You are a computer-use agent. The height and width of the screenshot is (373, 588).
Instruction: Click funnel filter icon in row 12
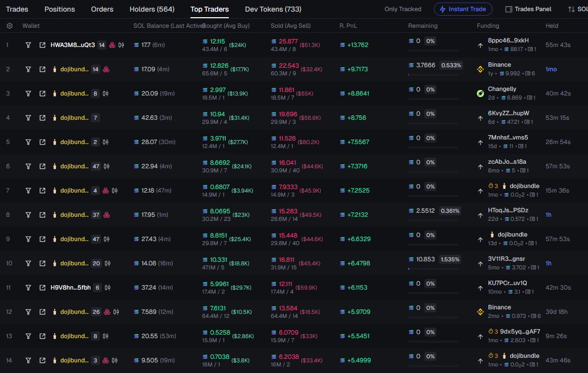[x=28, y=312]
